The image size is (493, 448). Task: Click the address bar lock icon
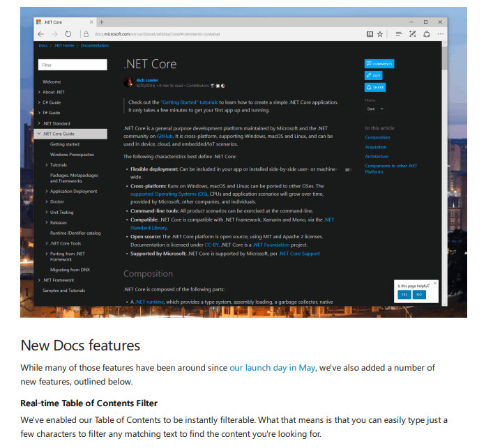pyautogui.click(x=86, y=34)
